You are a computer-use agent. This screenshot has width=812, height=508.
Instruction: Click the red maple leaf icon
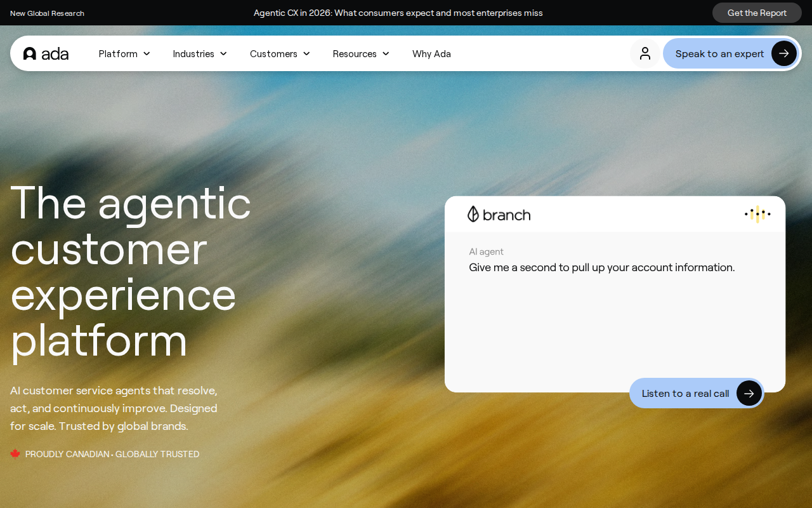point(15,453)
